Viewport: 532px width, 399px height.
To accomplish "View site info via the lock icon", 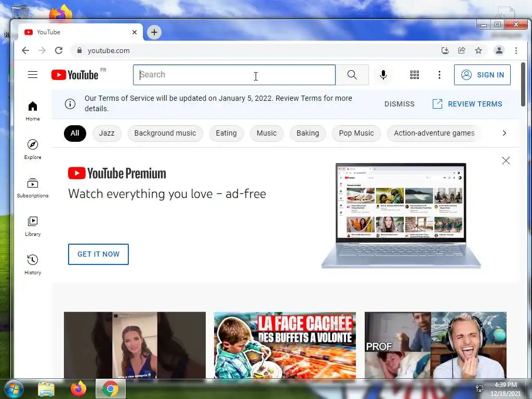I will [79, 50].
